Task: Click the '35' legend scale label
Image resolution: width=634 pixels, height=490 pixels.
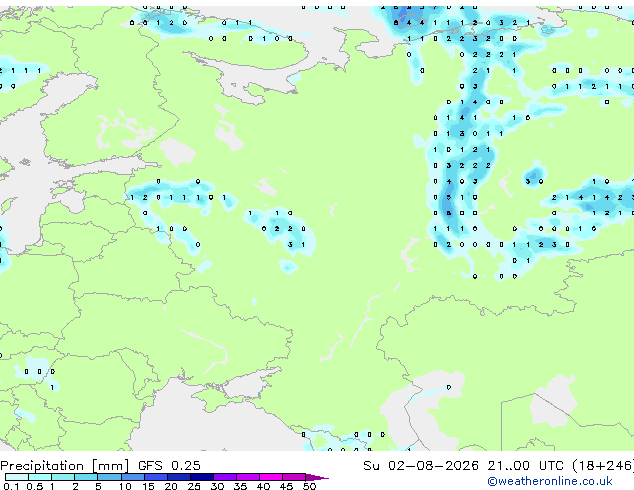Action: tap(240, 486)
